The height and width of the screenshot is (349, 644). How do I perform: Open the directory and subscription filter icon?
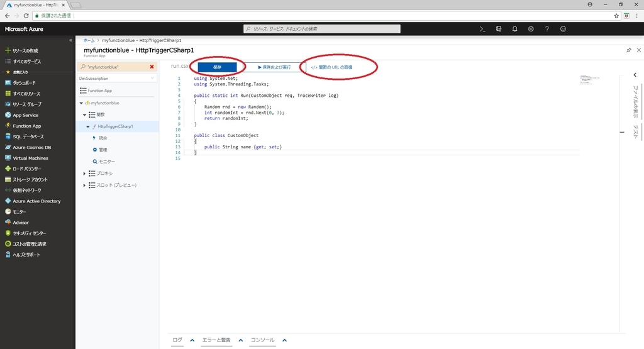[499, 29]
